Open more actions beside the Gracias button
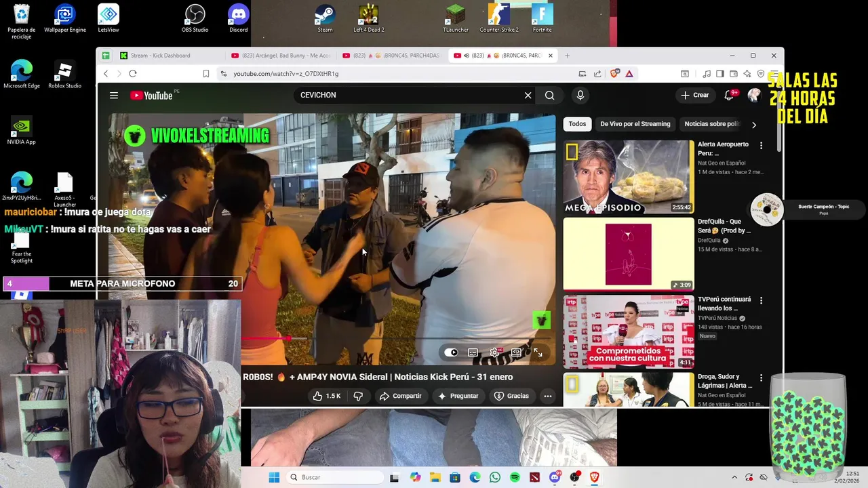868x488 pixels. point(548,396)
